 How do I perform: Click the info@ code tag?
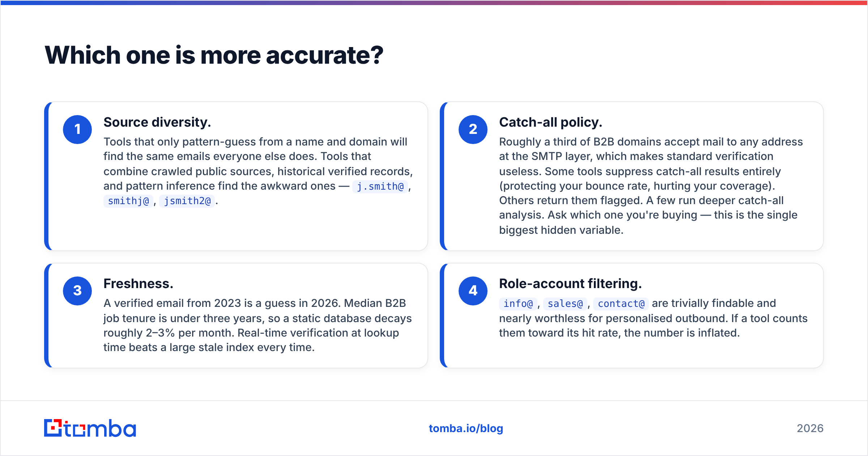518,304
